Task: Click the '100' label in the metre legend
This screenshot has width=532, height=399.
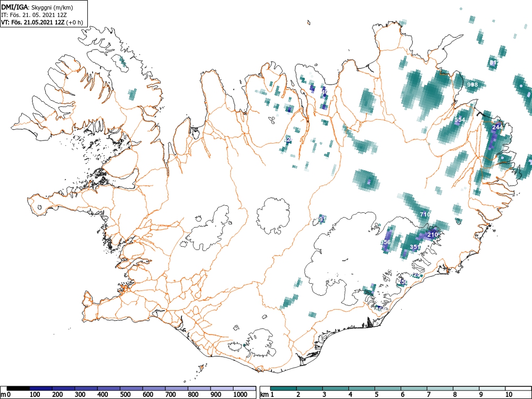Action: [35, 395]
